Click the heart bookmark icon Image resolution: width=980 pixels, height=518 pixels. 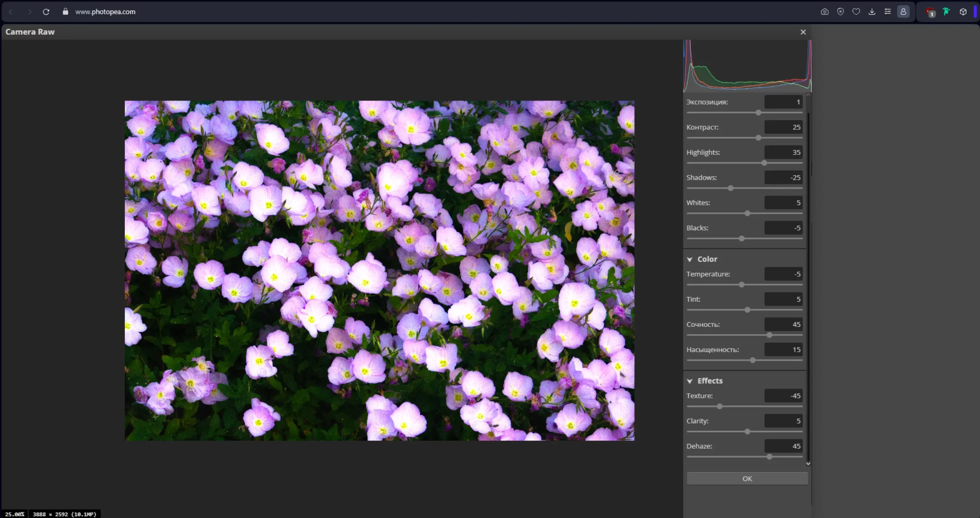point(856,12)
